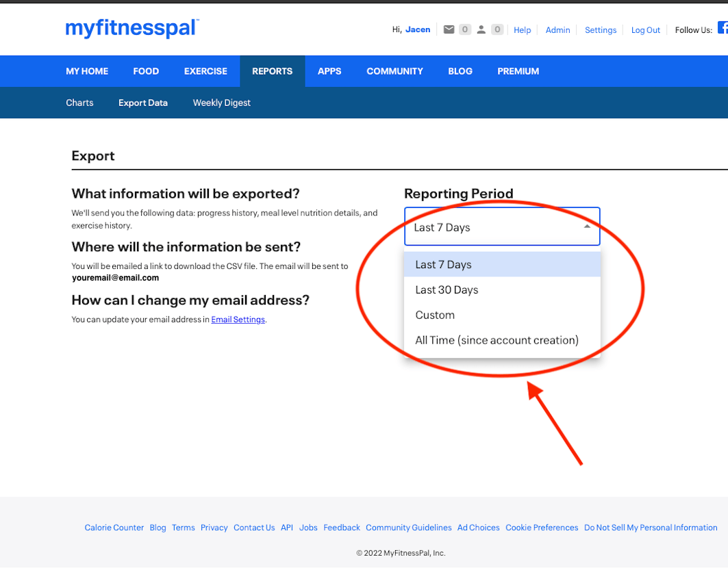This screenshot has height=568, width=728.
Task: Follow MyFitnessPal via the Facebook icon
Action: pyautogui.click(x=723, y=27)
